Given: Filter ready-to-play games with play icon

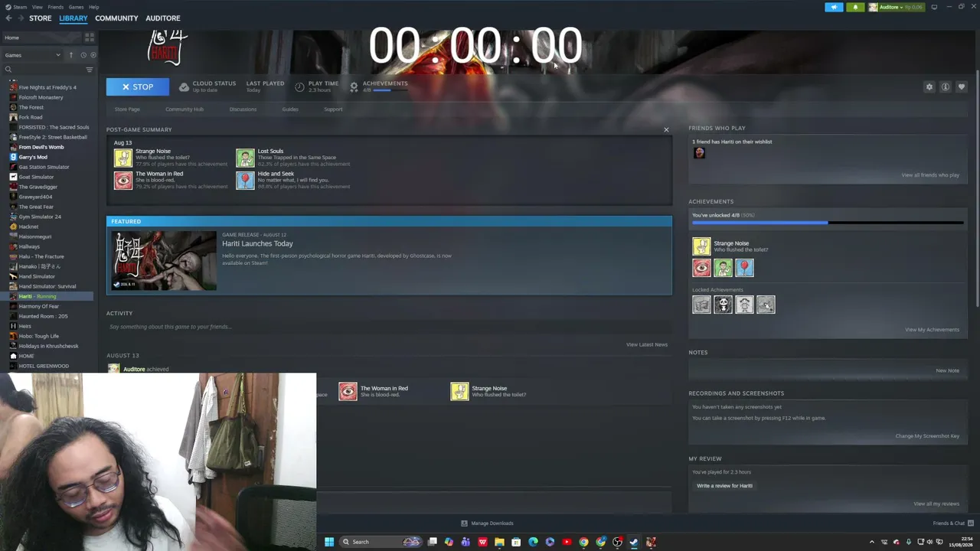Looking at the screenshot, I should pos(93,55).
